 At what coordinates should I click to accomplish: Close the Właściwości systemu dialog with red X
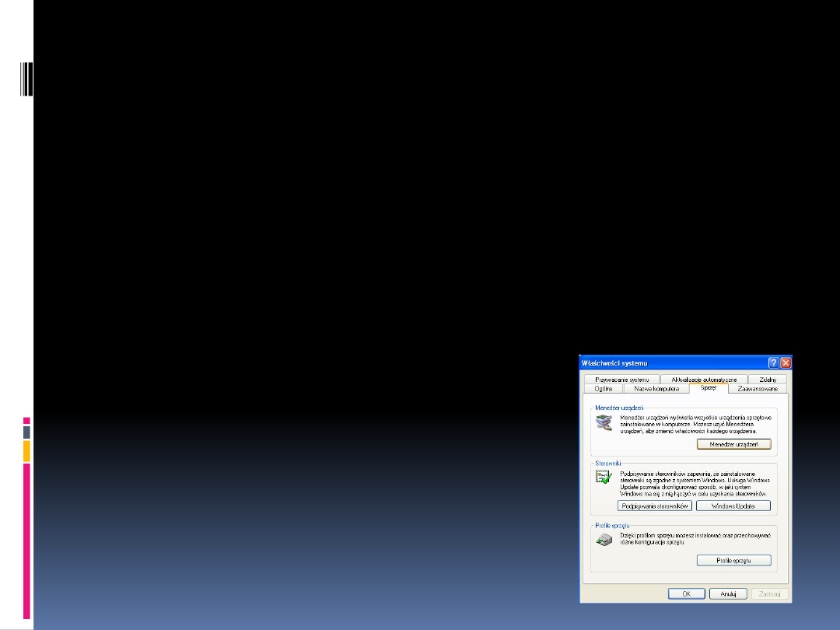(786, 363)
